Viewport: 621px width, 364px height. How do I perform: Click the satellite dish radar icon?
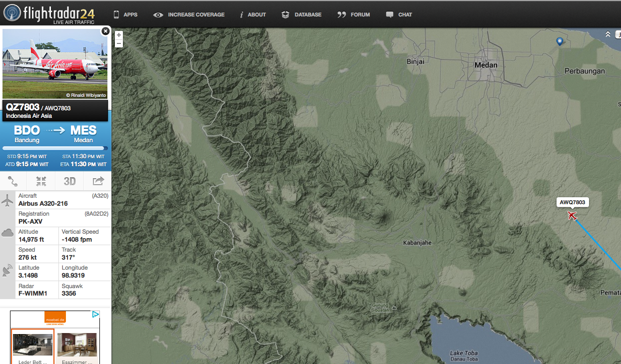(x=7, y=271)
